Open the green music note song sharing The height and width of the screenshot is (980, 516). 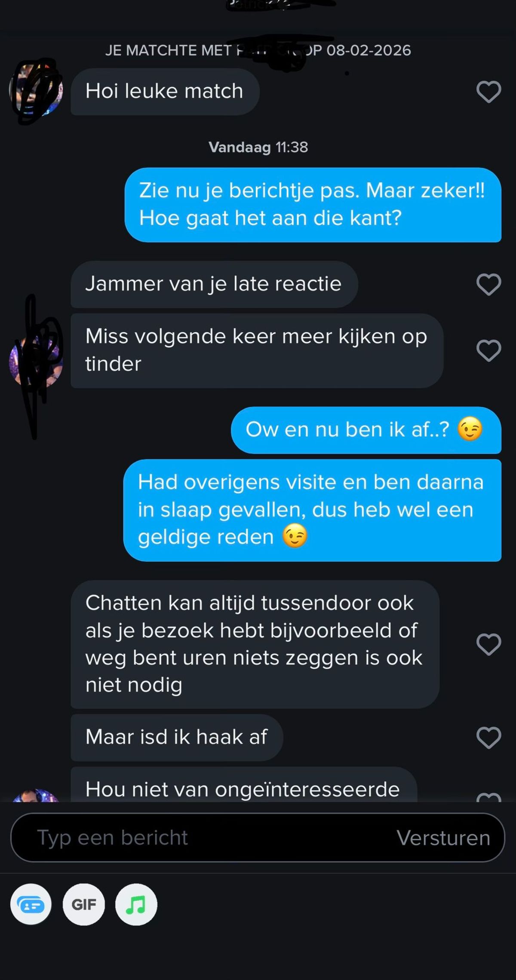136,904
